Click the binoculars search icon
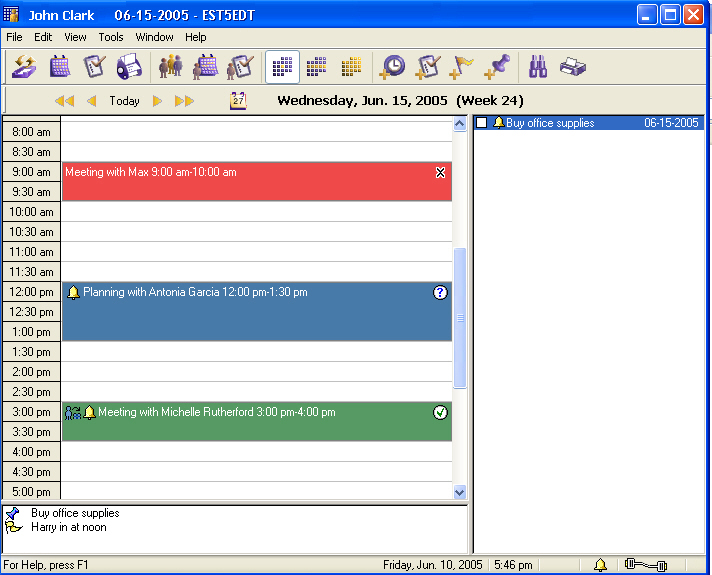712x575 pixels. tap(538, 67)
